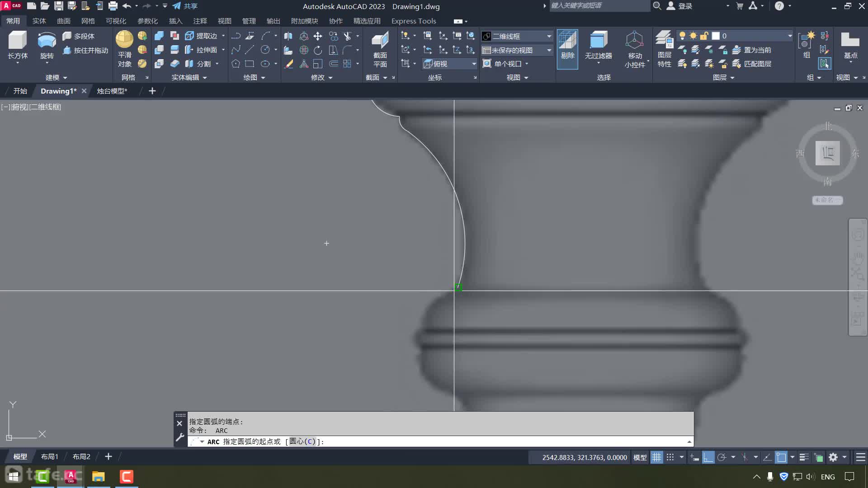Viewport: 868px width, 488px height.
Task: Click the 登录 sign-in button
Action: coord(680,6)
